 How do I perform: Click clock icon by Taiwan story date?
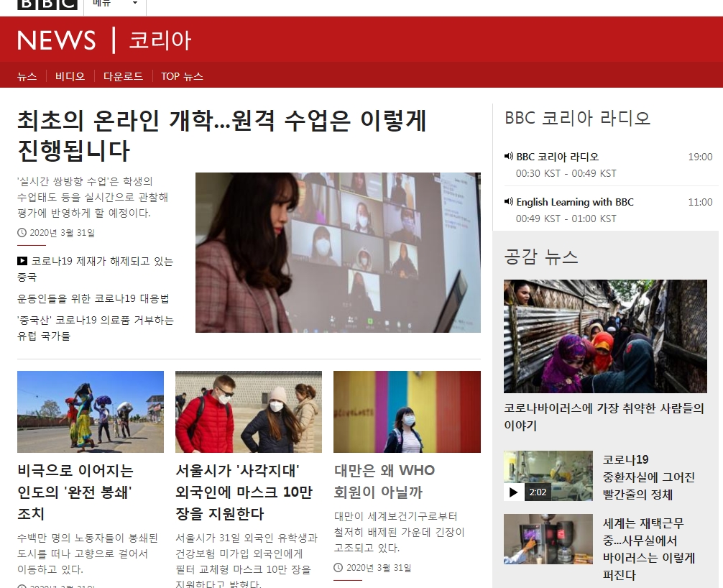coord(339,568)
